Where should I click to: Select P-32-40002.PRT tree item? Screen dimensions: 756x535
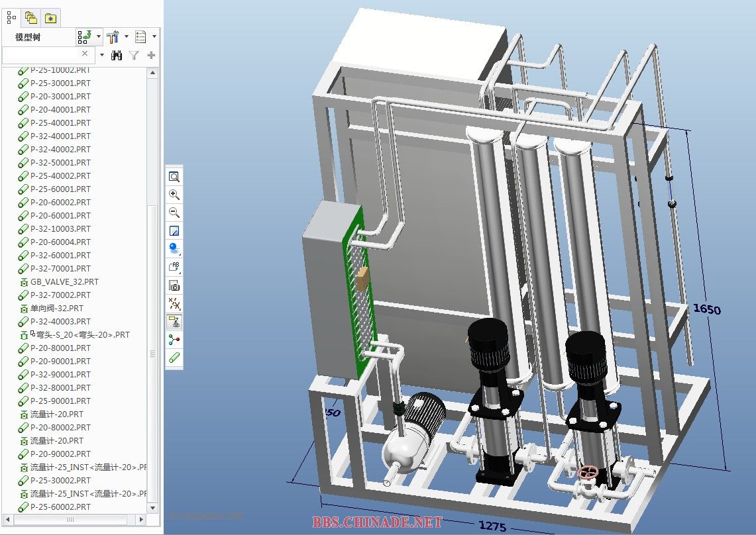coord(61,150)
